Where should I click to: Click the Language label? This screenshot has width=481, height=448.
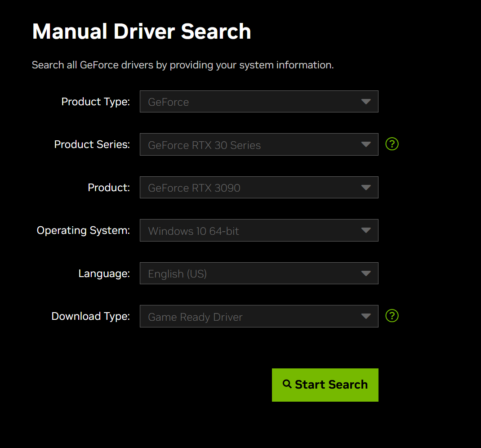click(x=104, y=273)
